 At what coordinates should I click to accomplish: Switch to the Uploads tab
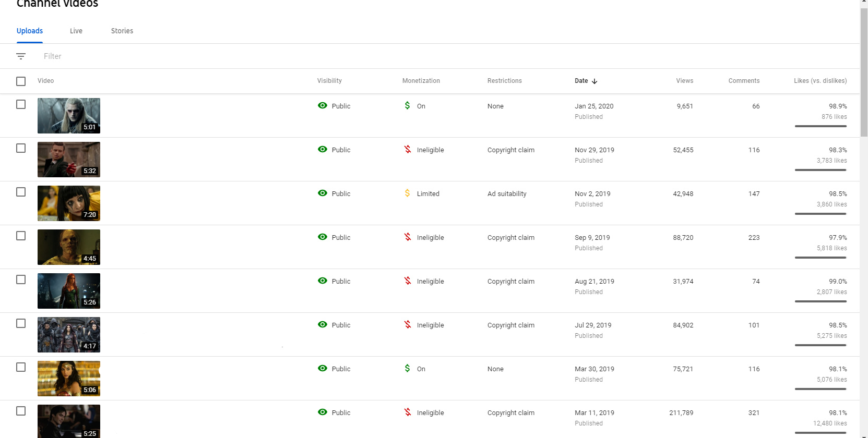(30, 31)
